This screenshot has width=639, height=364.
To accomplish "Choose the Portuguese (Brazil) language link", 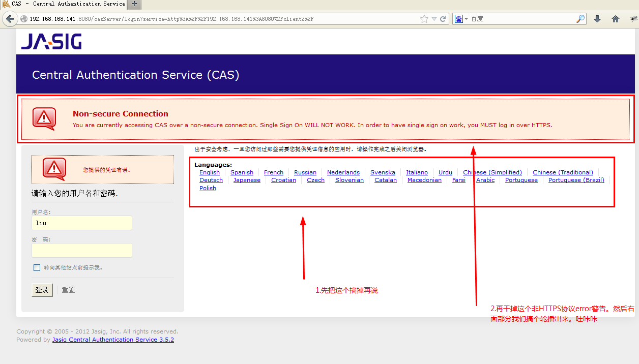I will (x=576, y=180).
